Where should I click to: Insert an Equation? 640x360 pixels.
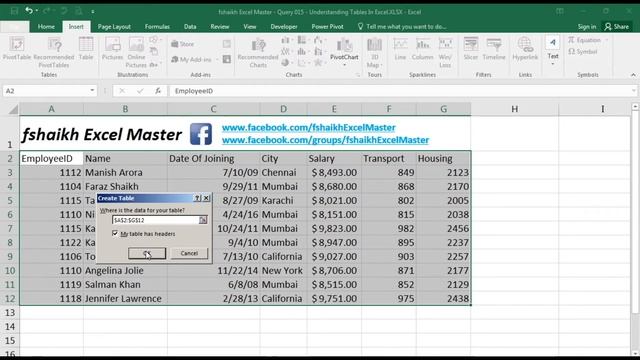pyautogui.click(x=585, y=40)
